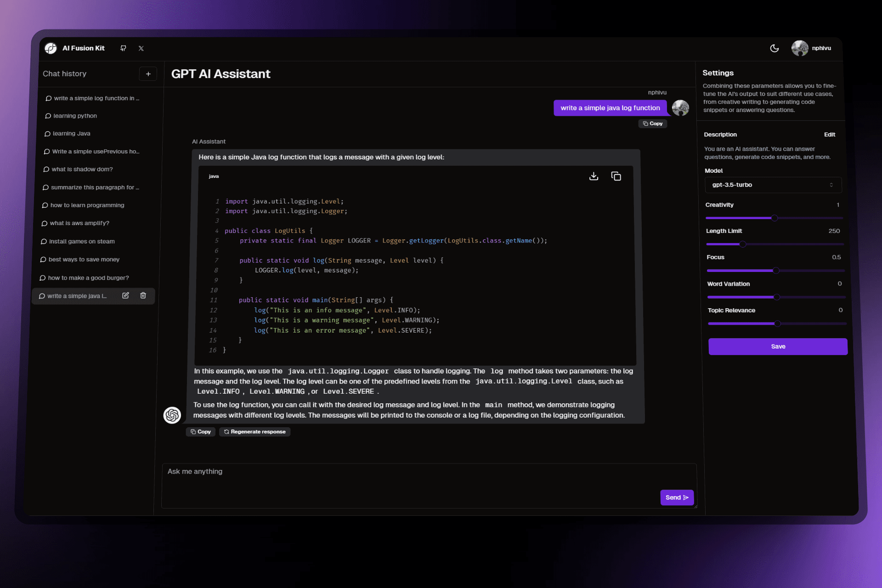Start a new chat with plus button
Image resolution: width=882 pixels, height=588 pixels.
point(148,74)
